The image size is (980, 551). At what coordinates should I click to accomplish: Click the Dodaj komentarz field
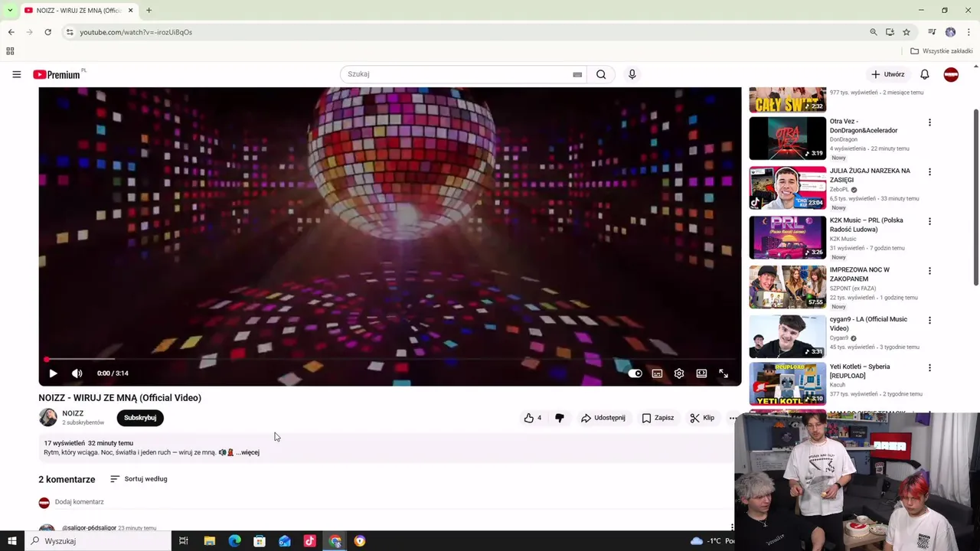tap(80, 502)
